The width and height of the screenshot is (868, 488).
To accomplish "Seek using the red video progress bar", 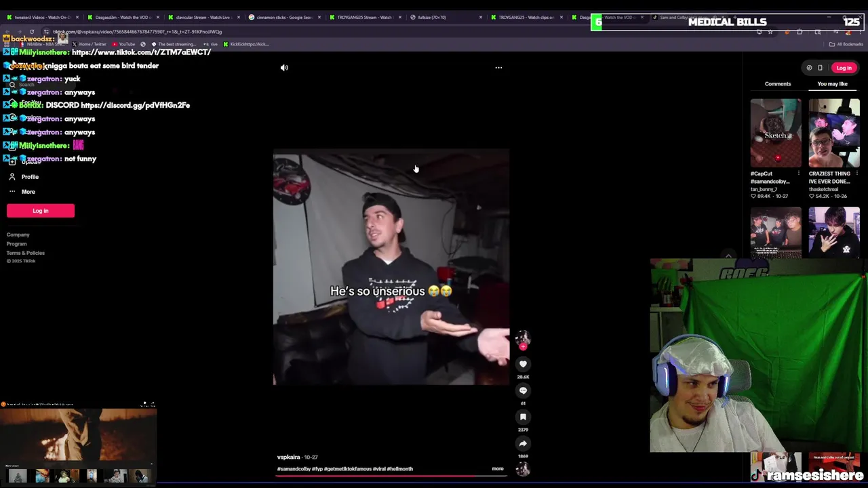I will click(391, 475).
